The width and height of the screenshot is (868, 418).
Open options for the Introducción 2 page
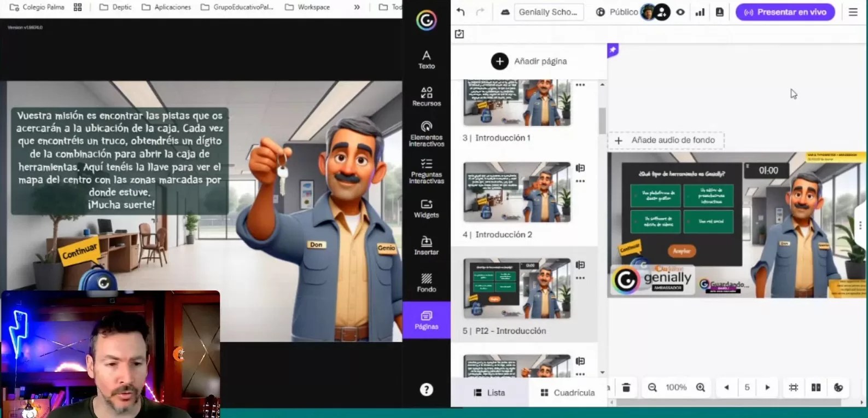coord(580,181)
